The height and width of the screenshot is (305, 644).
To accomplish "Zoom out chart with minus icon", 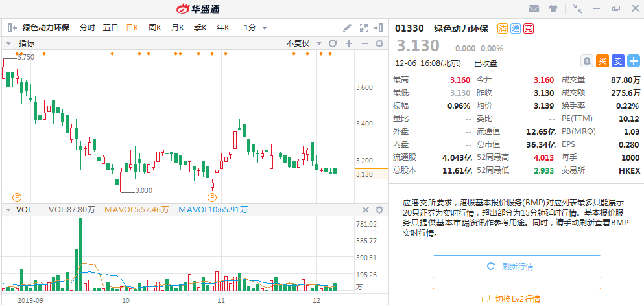I will point(364,43).
